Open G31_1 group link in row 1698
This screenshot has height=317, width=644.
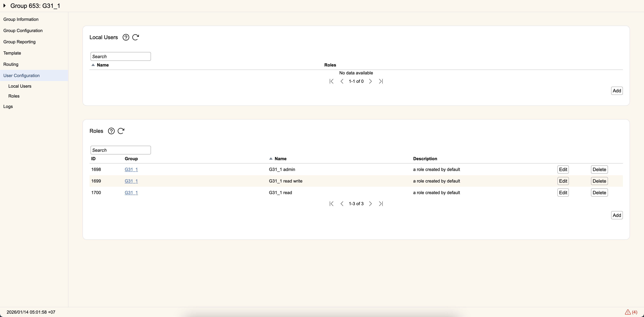pos(131,169)
